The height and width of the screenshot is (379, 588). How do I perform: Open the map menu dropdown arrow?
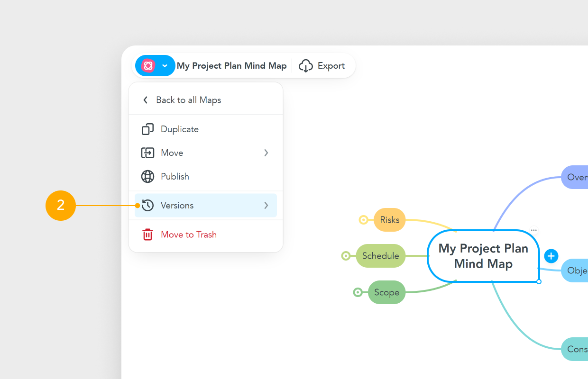pos(165,66)
